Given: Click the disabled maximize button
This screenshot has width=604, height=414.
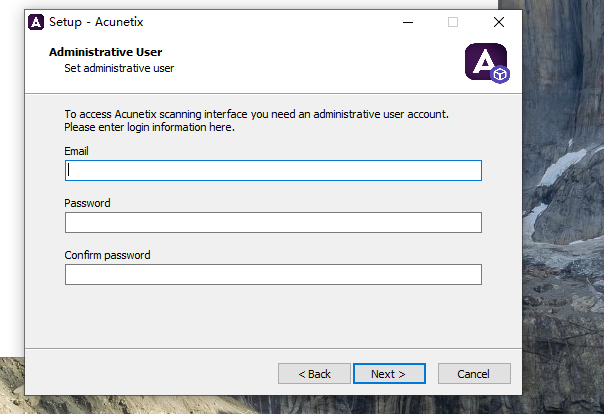Looking at the screenshot, I should [453, 22].
